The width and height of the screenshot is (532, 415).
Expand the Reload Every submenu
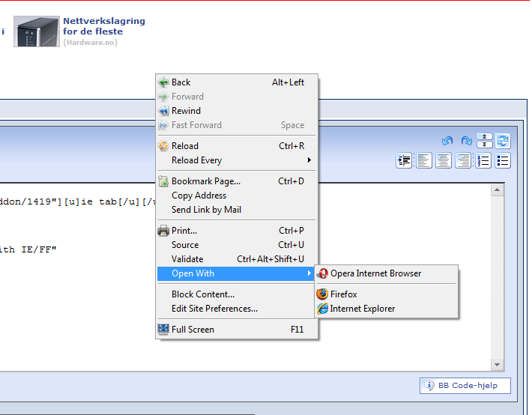[237, 160]
